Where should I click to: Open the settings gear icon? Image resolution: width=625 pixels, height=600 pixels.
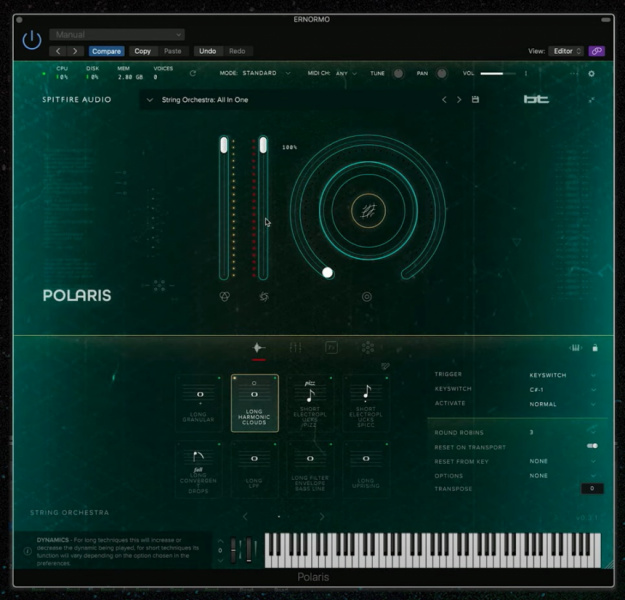pyautogui.click(x=592, y=74)
